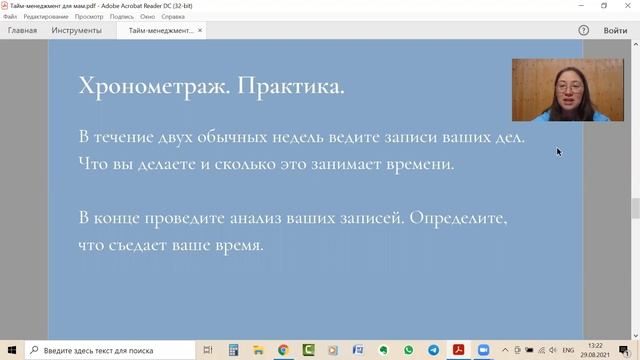This screenshot has height=360, width=640.
Task: Switch to the Главная tab
Action: coord(22,31)
